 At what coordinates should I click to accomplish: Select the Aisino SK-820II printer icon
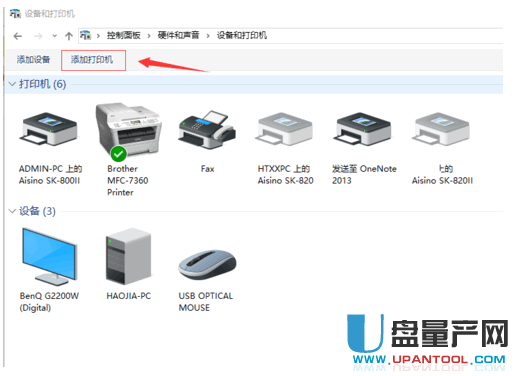pyautogui.click(x=441, y=129)
